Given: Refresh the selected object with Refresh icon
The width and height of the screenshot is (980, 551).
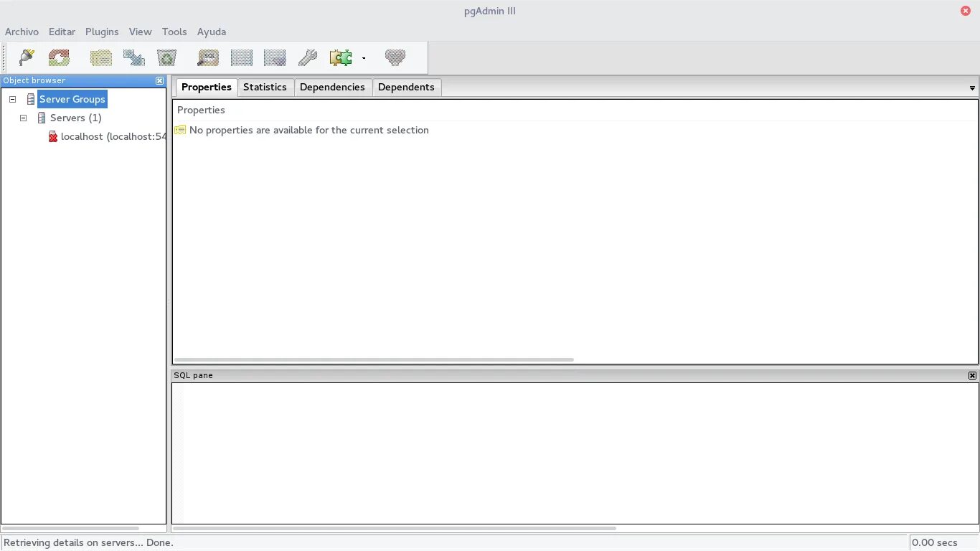Looking at the screenshot, I should (x=59, y=57).
